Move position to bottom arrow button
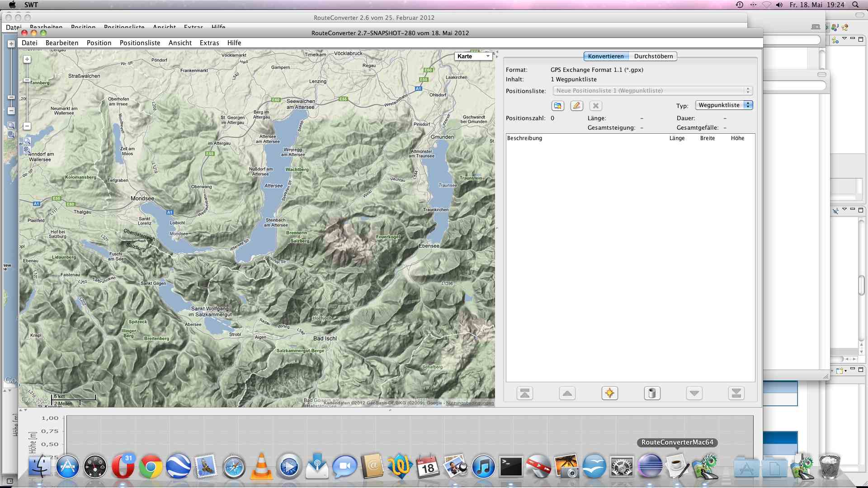 pyautogui.click(x=736, y=393)
